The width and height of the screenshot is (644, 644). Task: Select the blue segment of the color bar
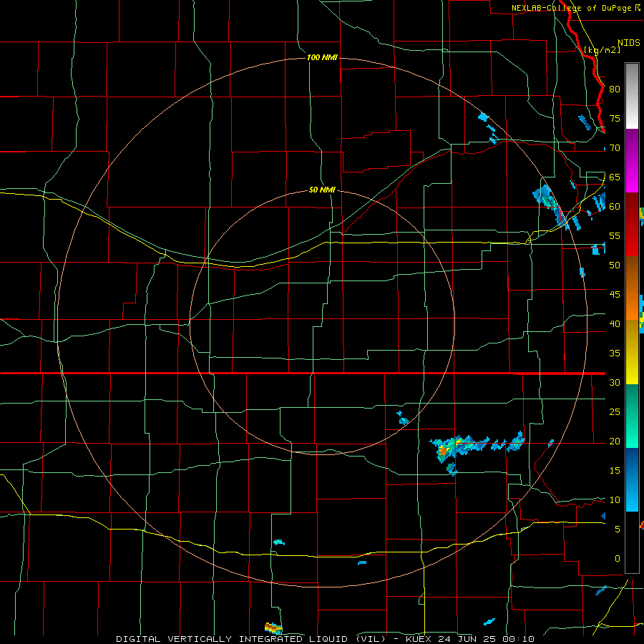click(632, 479)
